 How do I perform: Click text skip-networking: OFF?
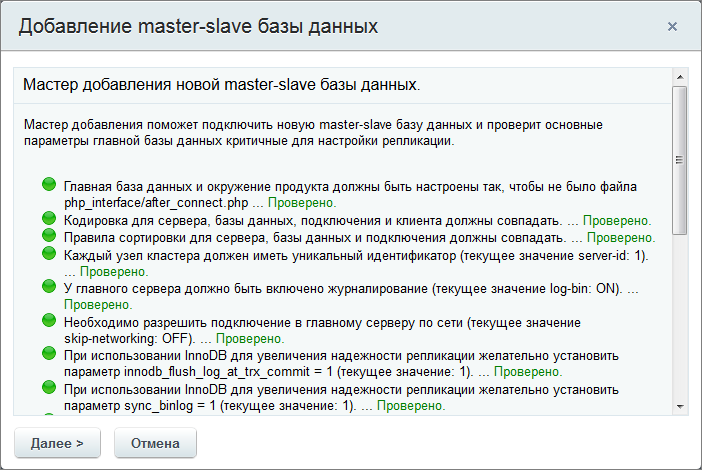[x=128, y=339]
